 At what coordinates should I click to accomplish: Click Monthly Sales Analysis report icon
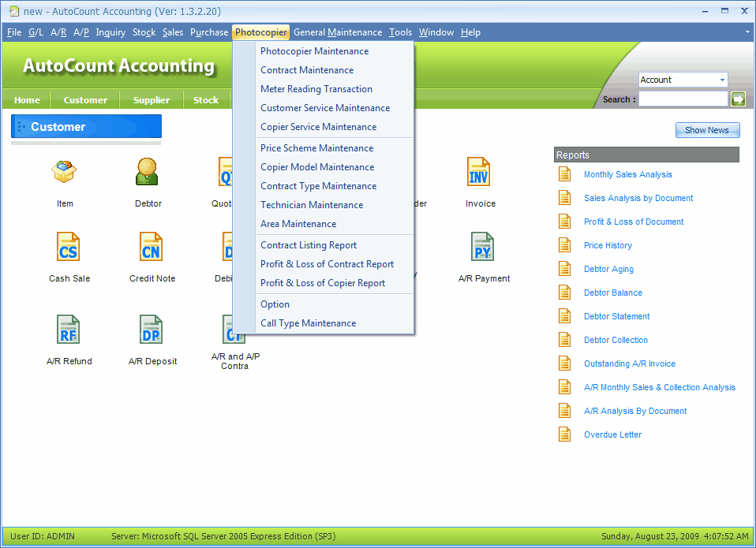tap(564, 174)
